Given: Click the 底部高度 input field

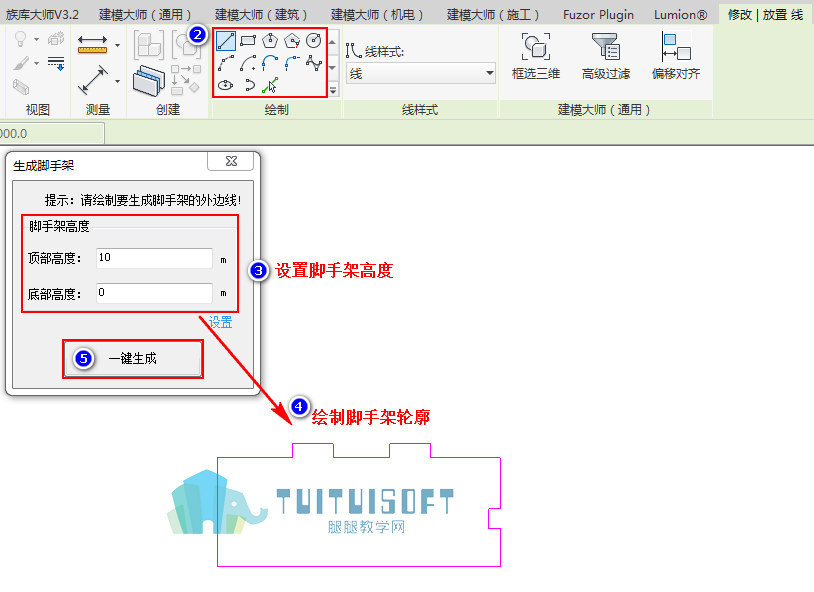Looking at the screenshot, I should click(154, 293).
